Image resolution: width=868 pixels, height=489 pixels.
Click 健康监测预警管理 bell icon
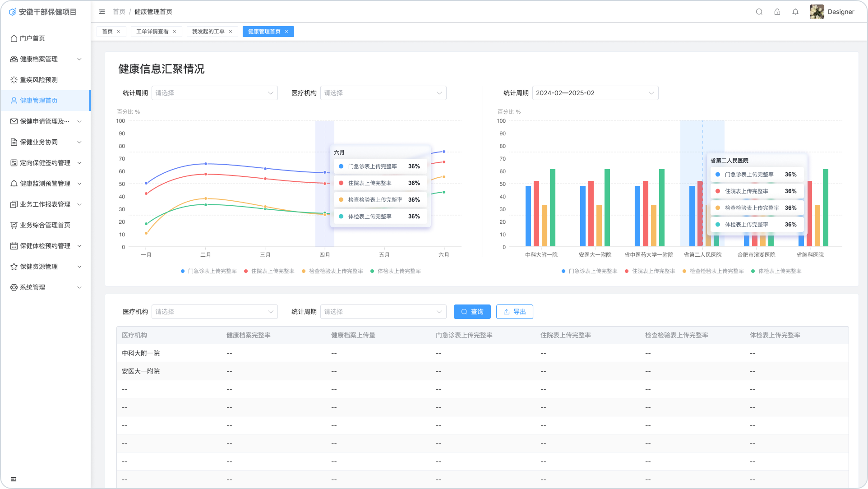coord(14,184)
